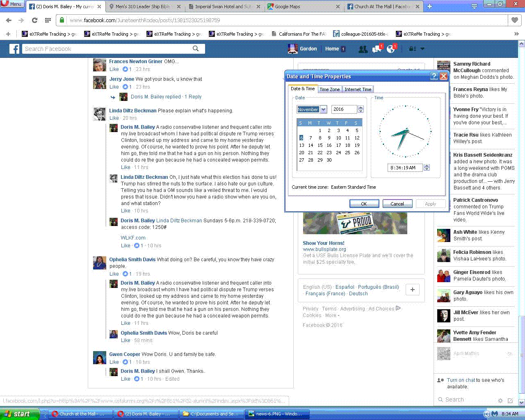Open chat settings gear icon
This screenshot has width=525, height=420.
click(x=500, y=400)
